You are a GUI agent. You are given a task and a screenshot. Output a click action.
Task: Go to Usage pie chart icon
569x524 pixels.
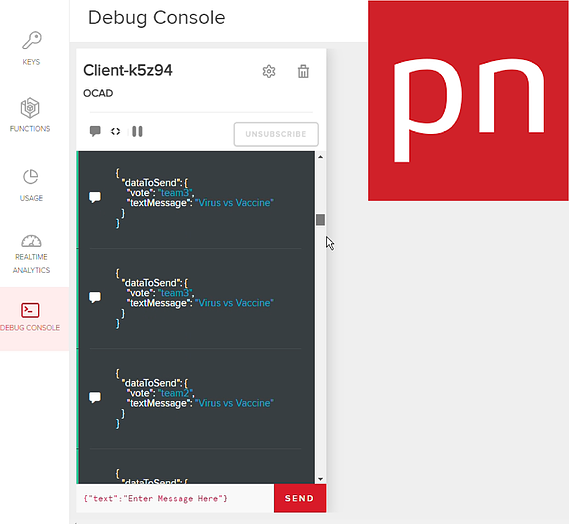(31, 177)
